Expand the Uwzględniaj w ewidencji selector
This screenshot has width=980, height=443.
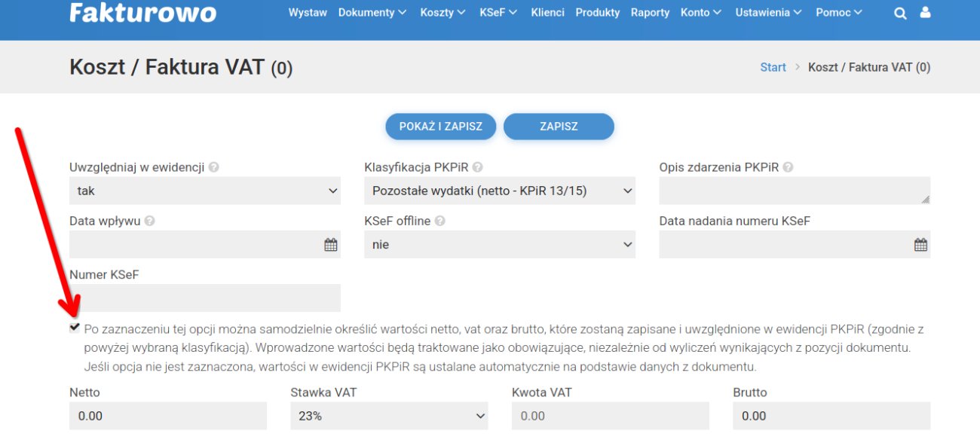click(204, 191)
